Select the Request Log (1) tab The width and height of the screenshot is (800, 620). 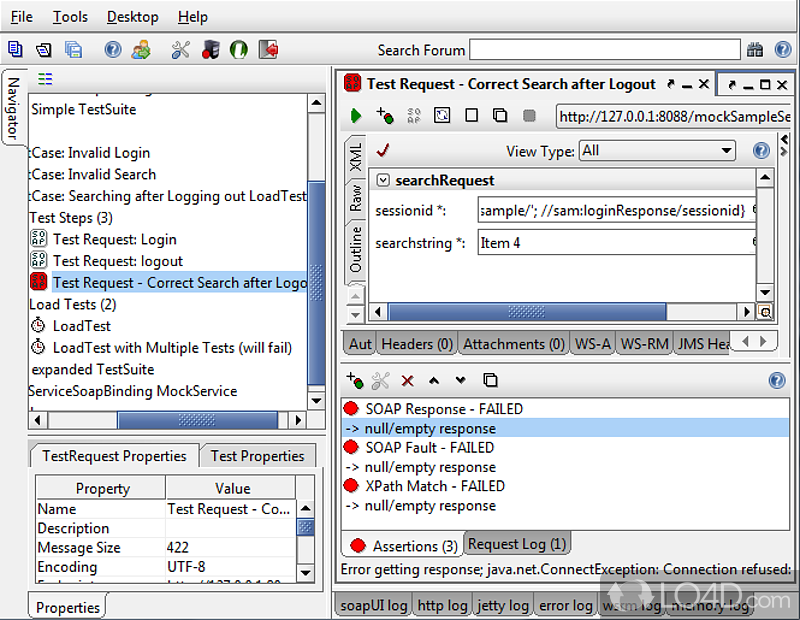[x=517, y=544]
